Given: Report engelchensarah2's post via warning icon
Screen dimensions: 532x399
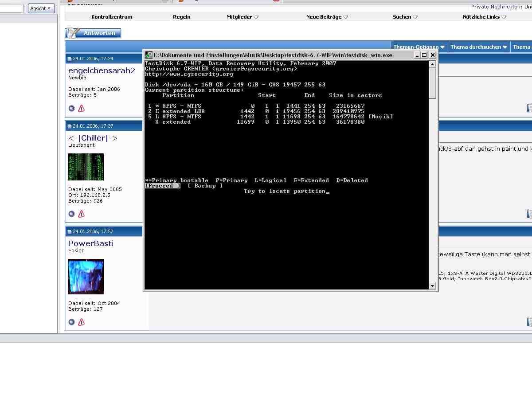Looking at the screenshot, I should pos(81,108).
